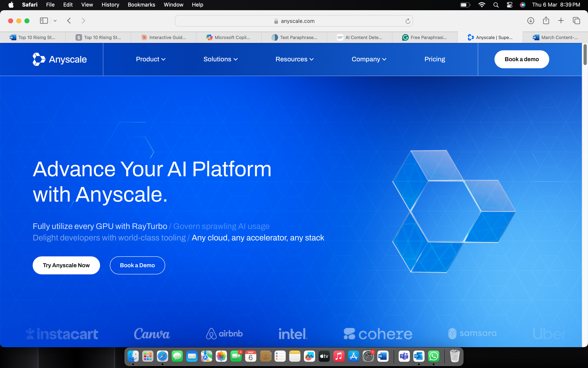The width and height of the screenshot is (588, 368).
Task: Open the tab group dropdown chevron
Action: (x=55, y=21)
